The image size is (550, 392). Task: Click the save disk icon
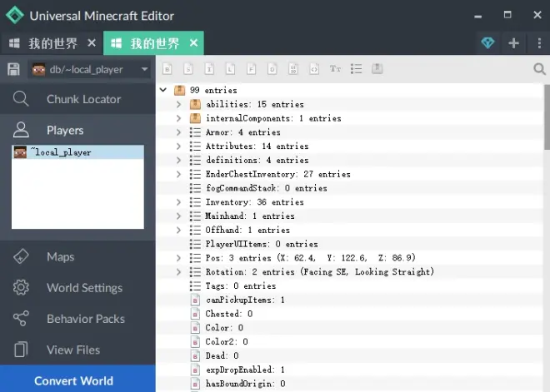coord(13,69)
